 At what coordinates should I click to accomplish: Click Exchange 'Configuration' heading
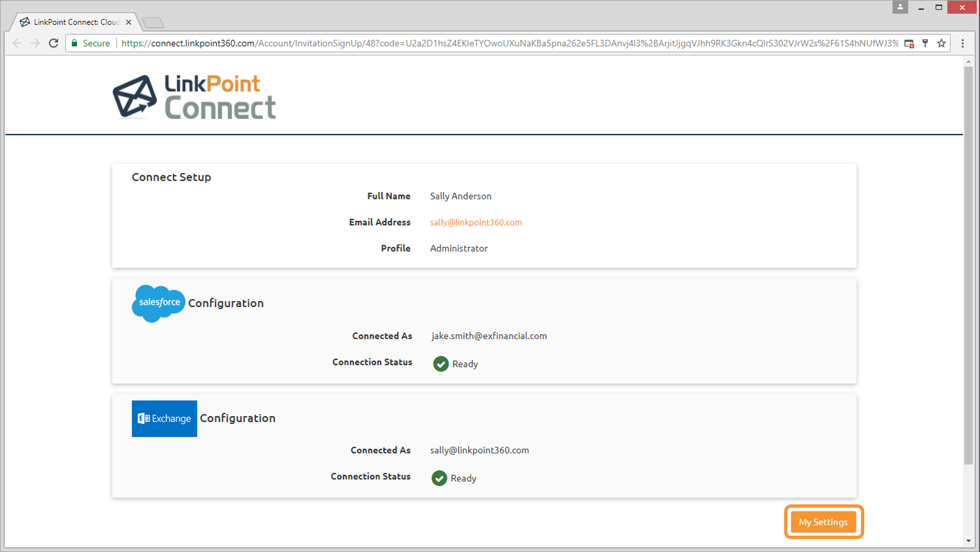tap(238, 418)
